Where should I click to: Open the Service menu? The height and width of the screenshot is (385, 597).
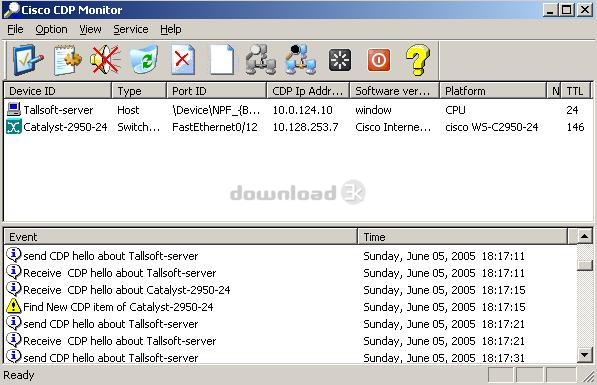click(x=131, y=29)
